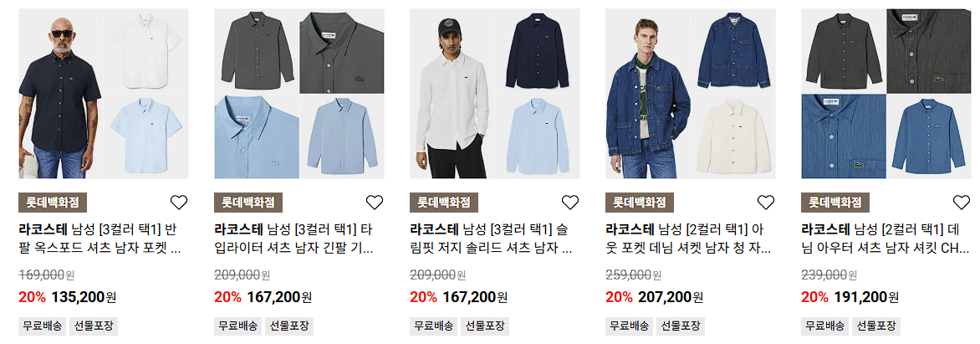The width and height of the screenshot is (980, 344).
Task: Open the denim shacket model photo
Action: point(691,94)
